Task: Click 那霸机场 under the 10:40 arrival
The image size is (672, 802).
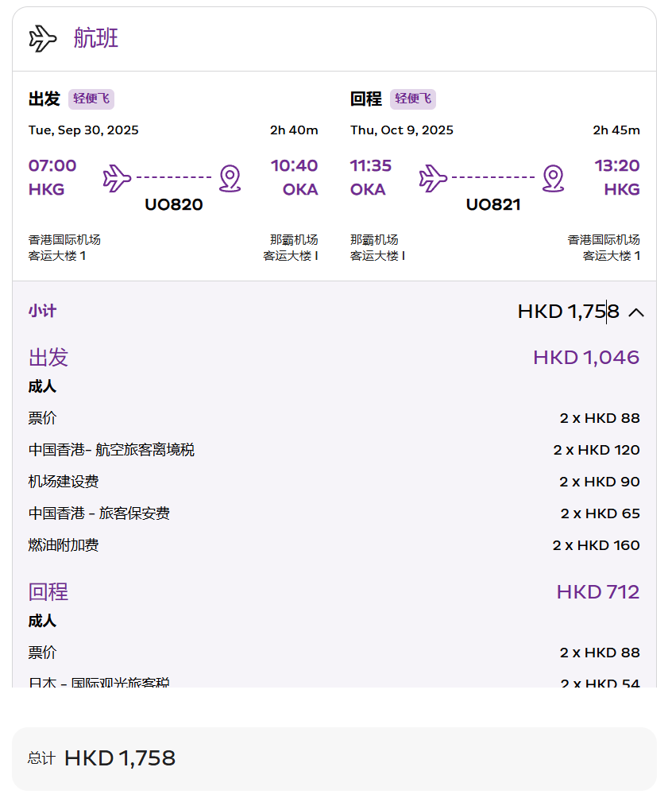Action: click(294, 240)
